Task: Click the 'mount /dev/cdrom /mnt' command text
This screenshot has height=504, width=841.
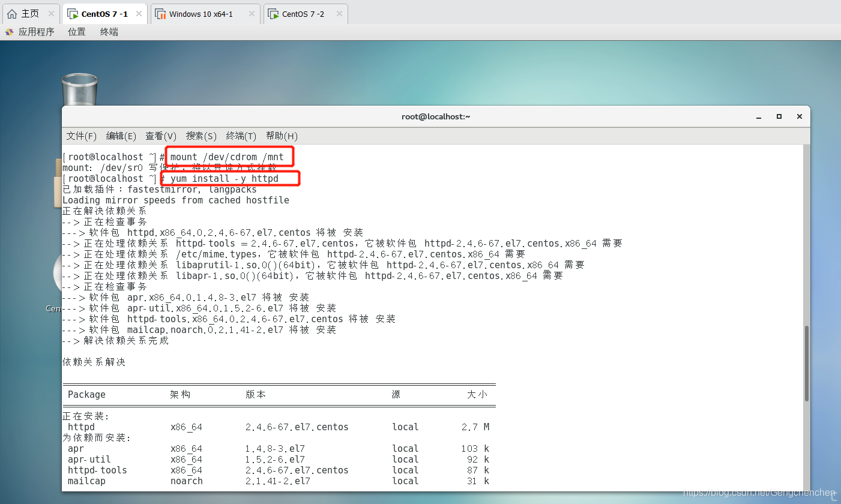Action: [227, 157]
